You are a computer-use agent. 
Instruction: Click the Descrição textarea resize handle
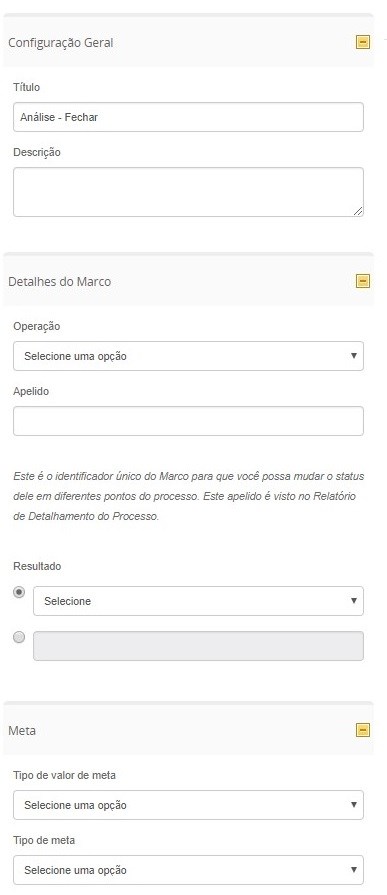pos(358,211)
